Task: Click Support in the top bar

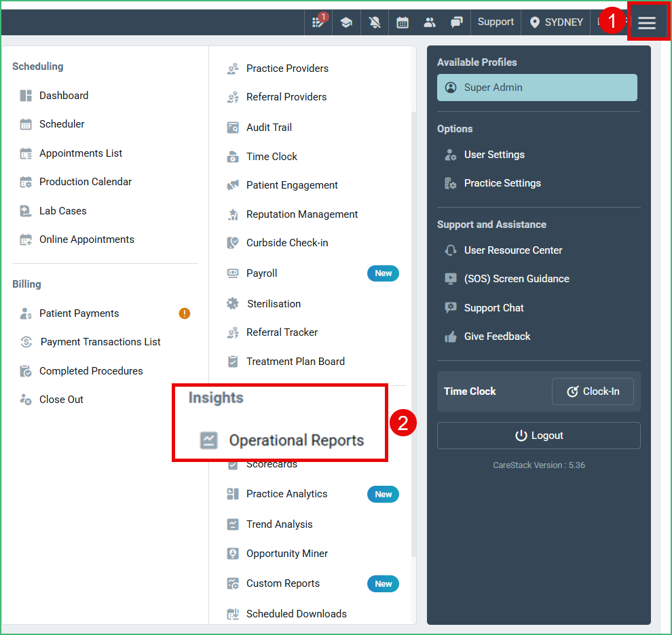Action: 495,21
